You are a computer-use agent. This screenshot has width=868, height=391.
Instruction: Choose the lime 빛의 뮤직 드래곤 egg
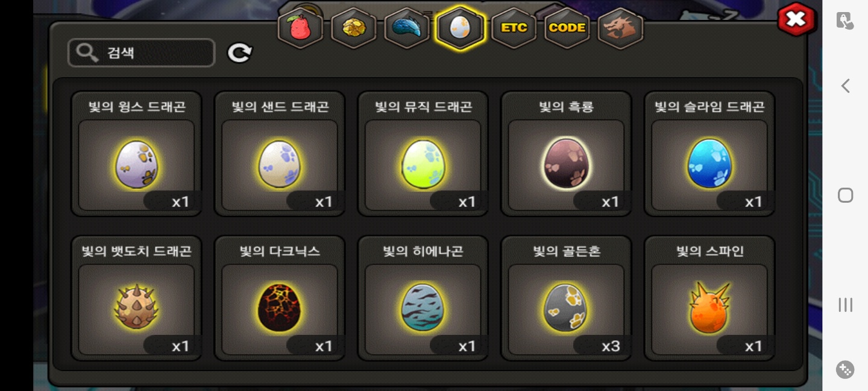423,153
